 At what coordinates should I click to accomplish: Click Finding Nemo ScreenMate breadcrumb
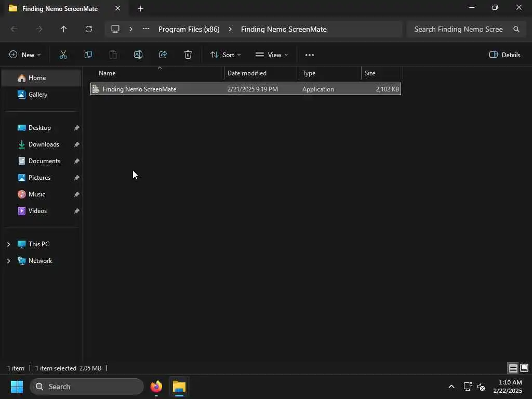(x=284, y=29)
